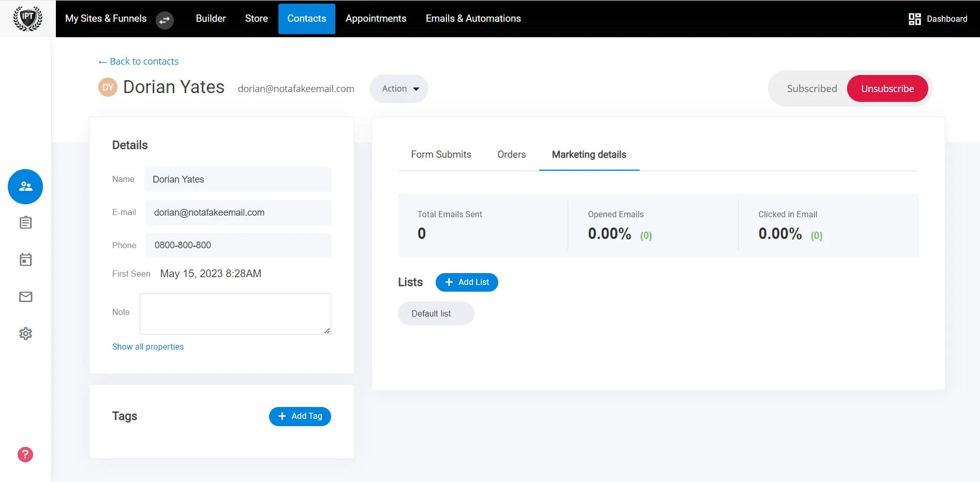Screen dimensions: 980x482
Task: Open Appointments in the top bar
Action: pyautogui.click(x=376, y=19)
